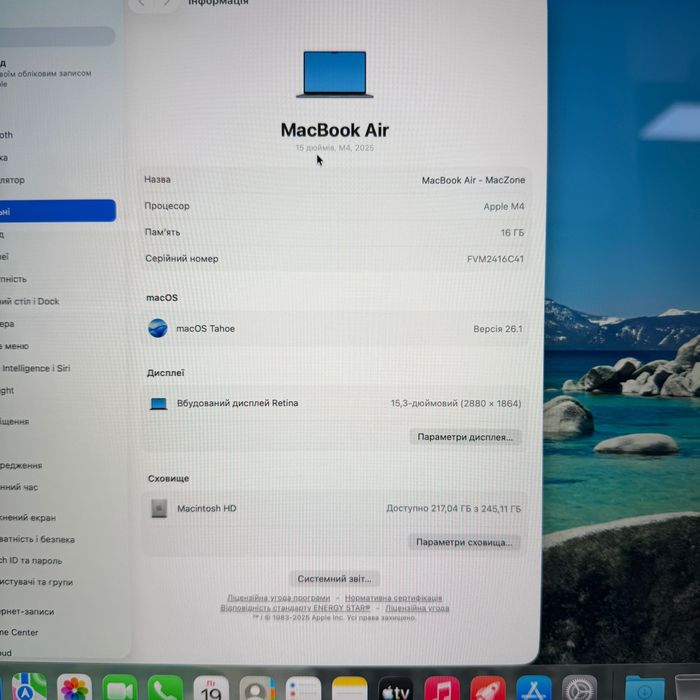Open FaceTime from the Dock
Viewport: 700px width, 700px height.
point(120,688)
